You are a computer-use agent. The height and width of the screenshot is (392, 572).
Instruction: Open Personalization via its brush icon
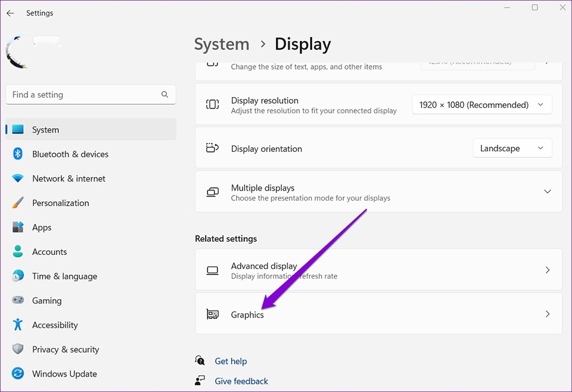click(x=17, y=203)
